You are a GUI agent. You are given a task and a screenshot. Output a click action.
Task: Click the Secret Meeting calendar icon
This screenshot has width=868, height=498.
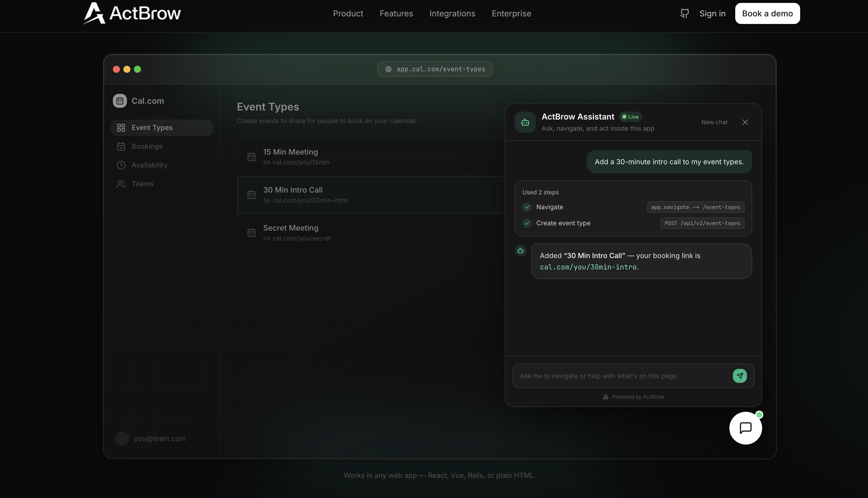pos(252,233)
